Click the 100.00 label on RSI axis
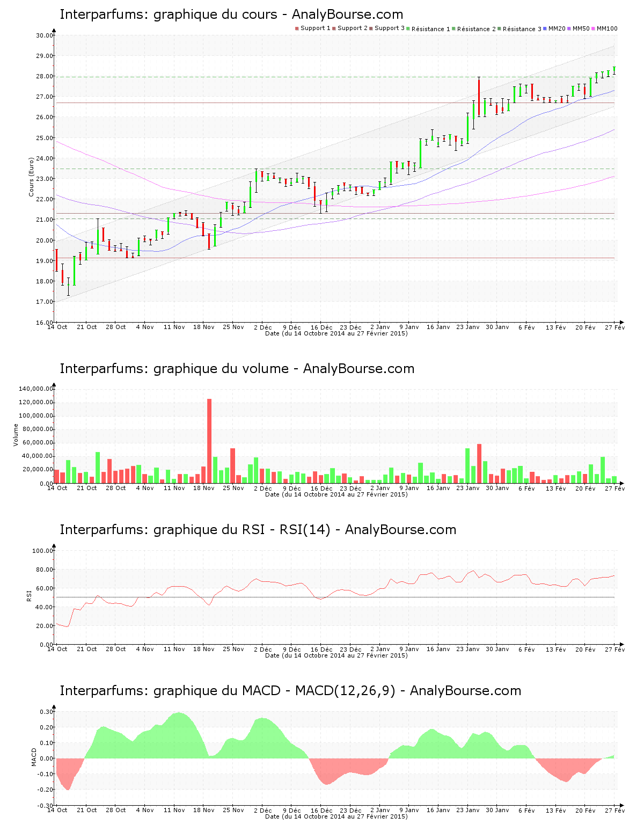The height and width of the screenshot is (832, 644). [43, 551]
